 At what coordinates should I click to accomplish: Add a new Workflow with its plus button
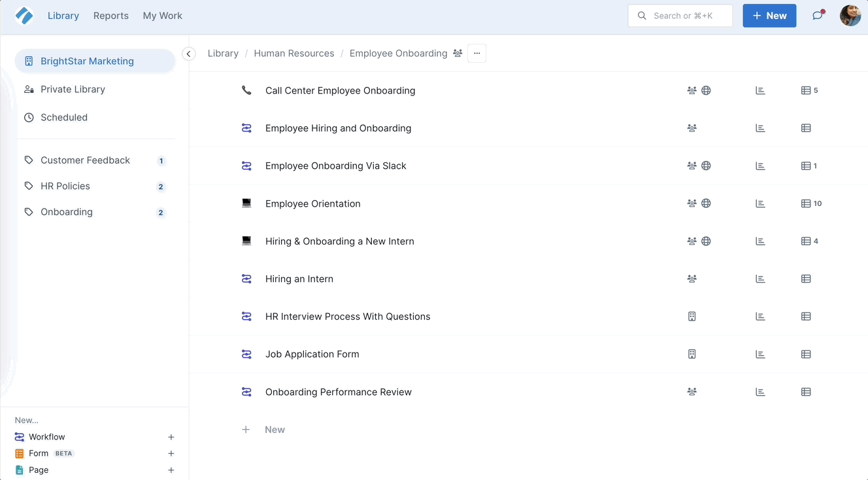pos(171,437)
